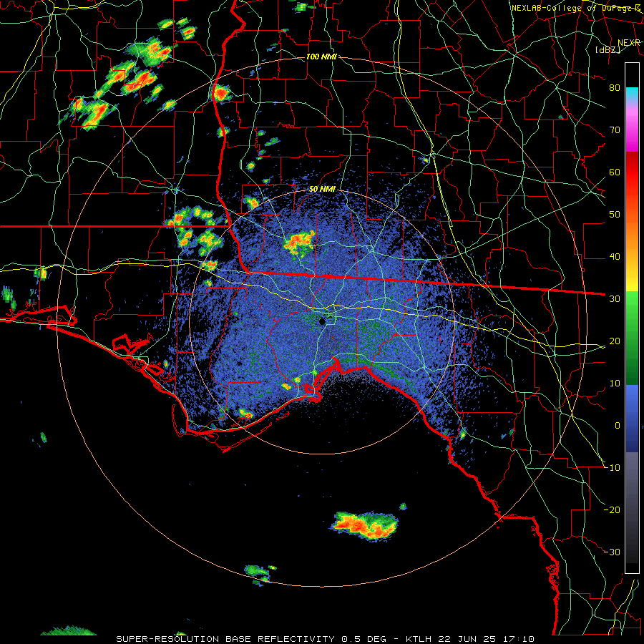Click the 30 value on dBZ scale

615,298
